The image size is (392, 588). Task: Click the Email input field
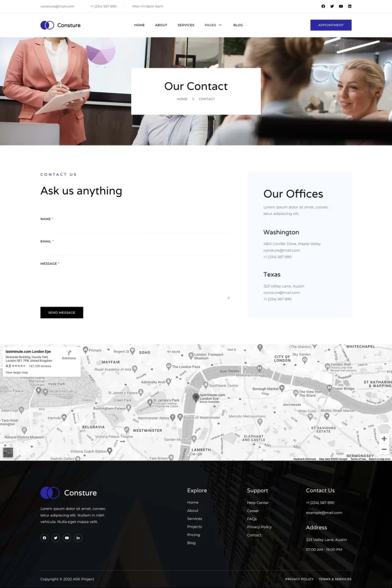click(x=134, y=250)
